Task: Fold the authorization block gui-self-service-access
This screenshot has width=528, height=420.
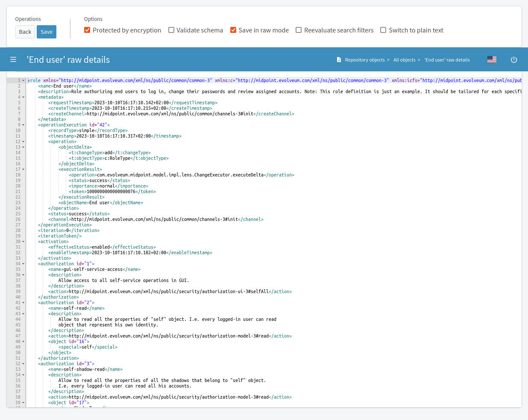Action: [24, 264]
